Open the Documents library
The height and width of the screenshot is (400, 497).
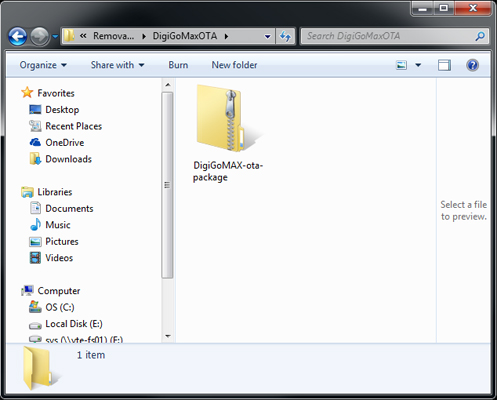coord(69,209)
